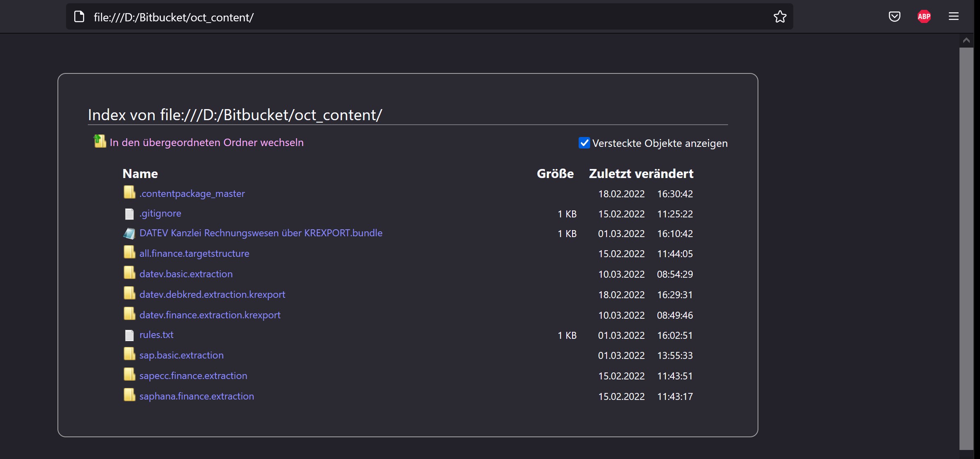980x459 pixels.
Task: Click time 08:49:46 of datev.finance.extraction.krexport
Action: click(675, 315)
